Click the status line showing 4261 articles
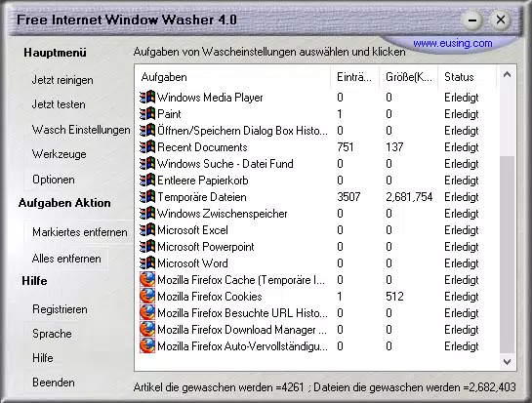 click(x=325, y=387)
